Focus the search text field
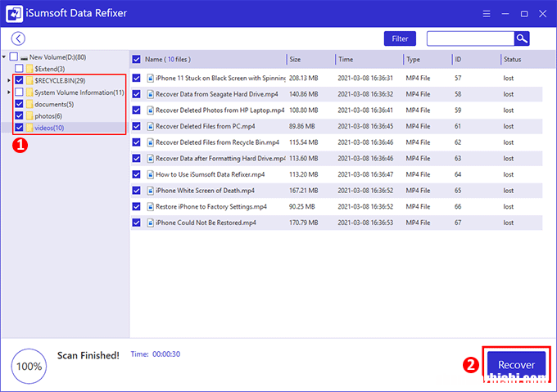The image size is (557, 392). [x=470, y=38]
